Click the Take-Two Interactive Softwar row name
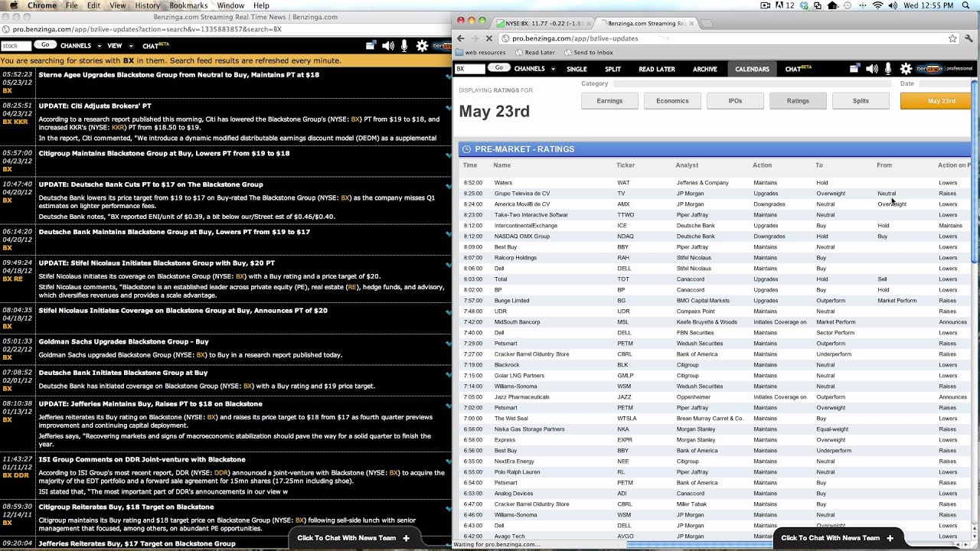 tap(531, 215)
